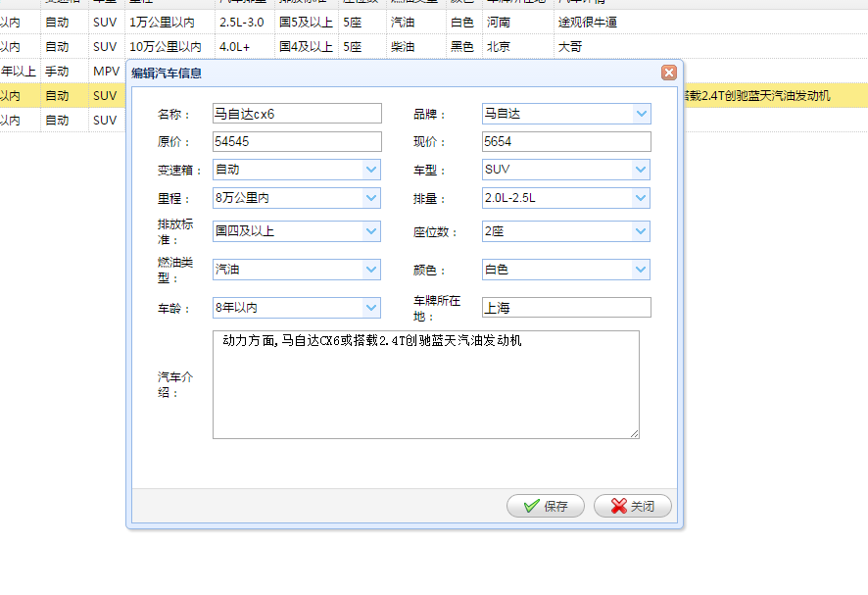Select the 5座 cell in the 北京 row

[x=353, y=46]
